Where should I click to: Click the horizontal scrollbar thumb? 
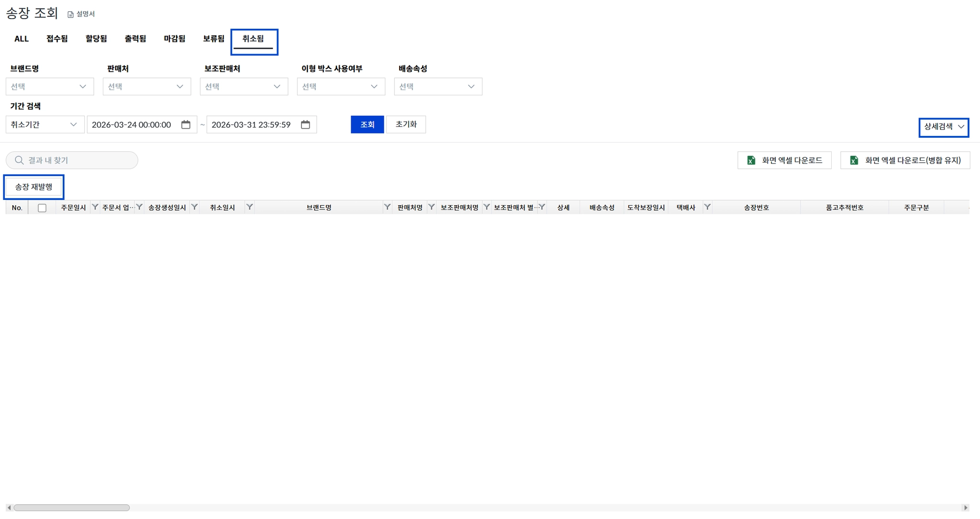pos(72,508)
